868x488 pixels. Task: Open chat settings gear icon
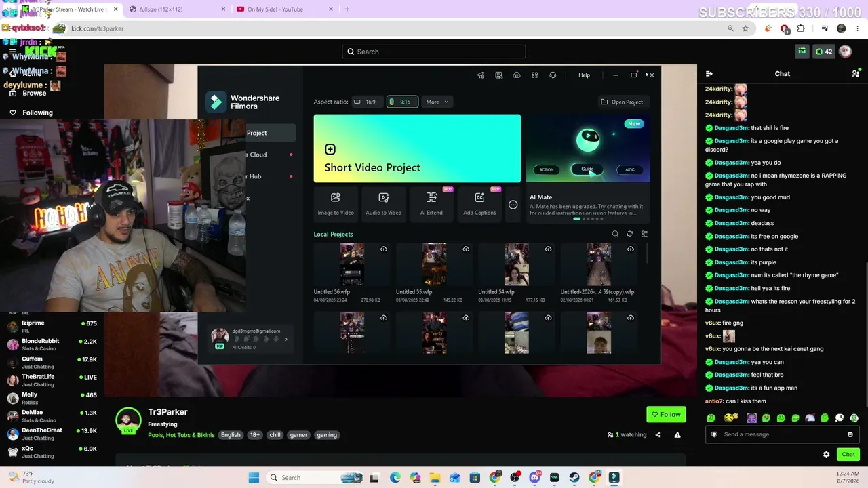(x=826, y=455)
